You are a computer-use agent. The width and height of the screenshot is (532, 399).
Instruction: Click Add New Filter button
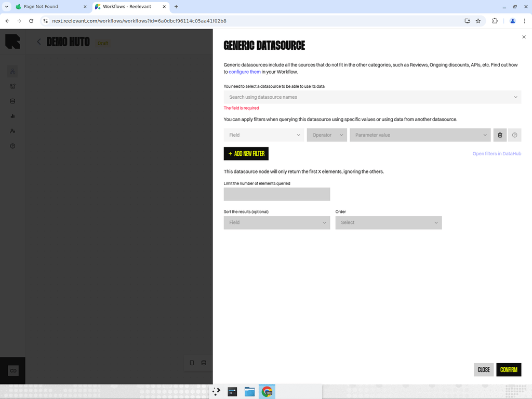(246, 154)
